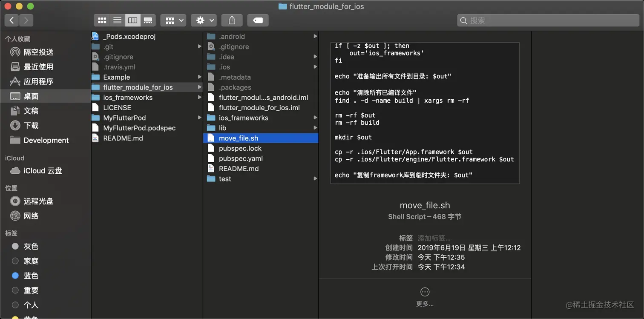Expand the lib folder arrow
Viewport: 644px width, 319px height.
point(315,128)
